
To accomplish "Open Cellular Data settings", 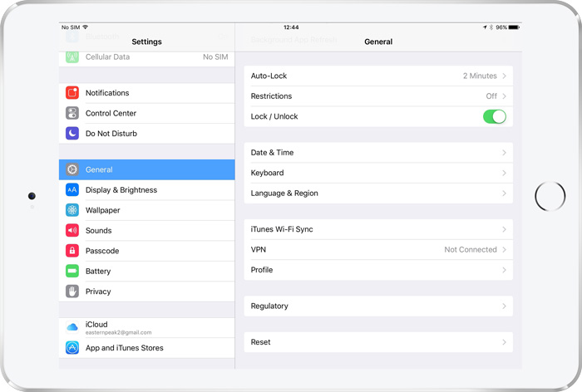I will tap(146, 58).
